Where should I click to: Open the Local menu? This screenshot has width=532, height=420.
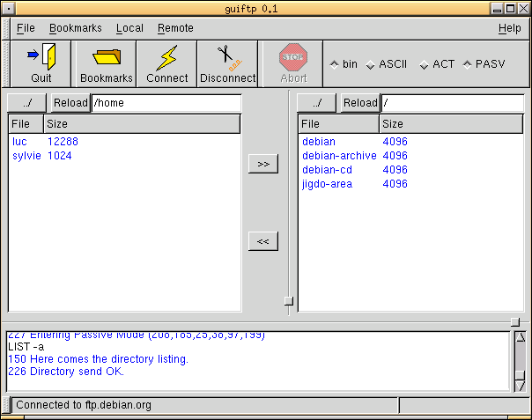click(x=129, y=28)
